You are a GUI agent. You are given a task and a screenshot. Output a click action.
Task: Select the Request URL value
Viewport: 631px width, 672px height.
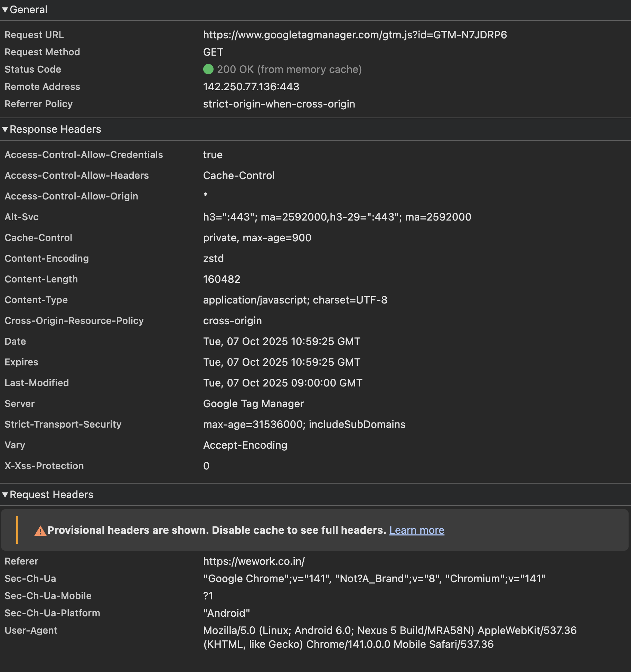[x=355, y=35]
